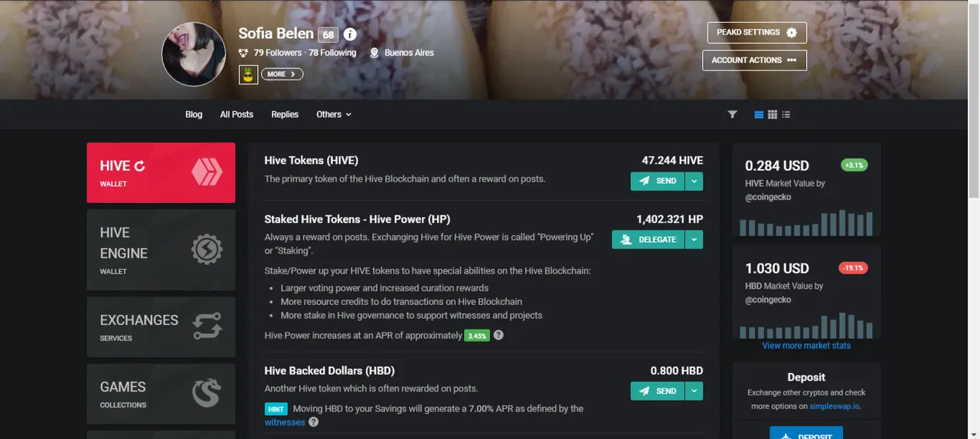This screenshot has height=439, width=980.
Task: Switch to the compact list view icon
Action: [786, 114]
